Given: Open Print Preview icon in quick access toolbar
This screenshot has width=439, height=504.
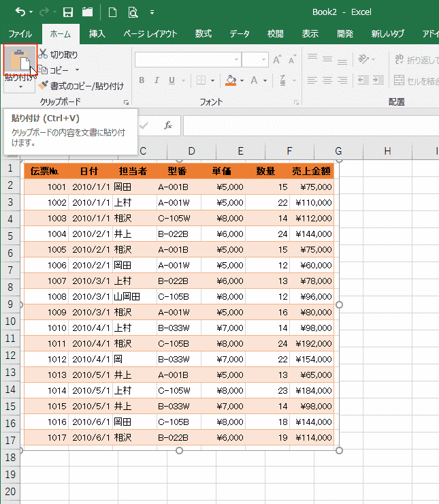Looking at the screenshot, I should (x=133, y=12).
